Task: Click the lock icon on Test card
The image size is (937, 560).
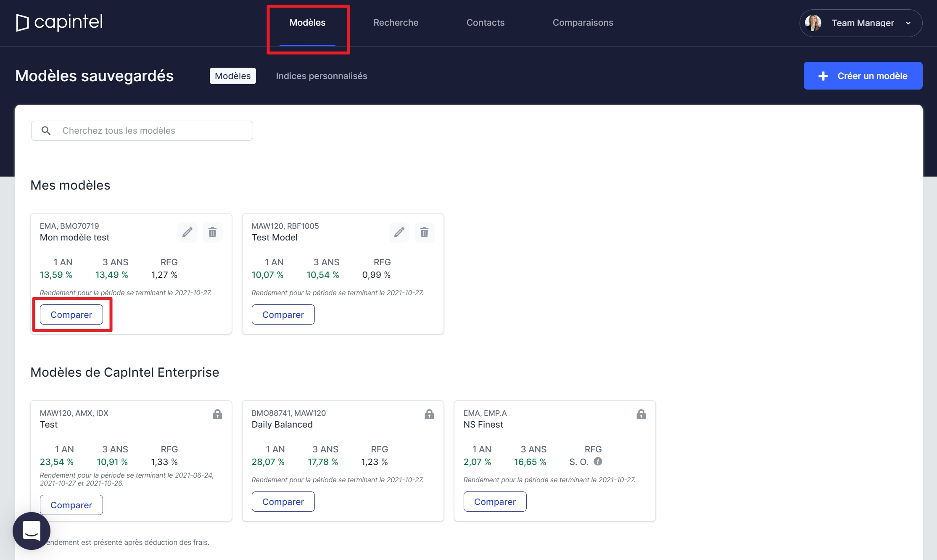Action: 217,414
